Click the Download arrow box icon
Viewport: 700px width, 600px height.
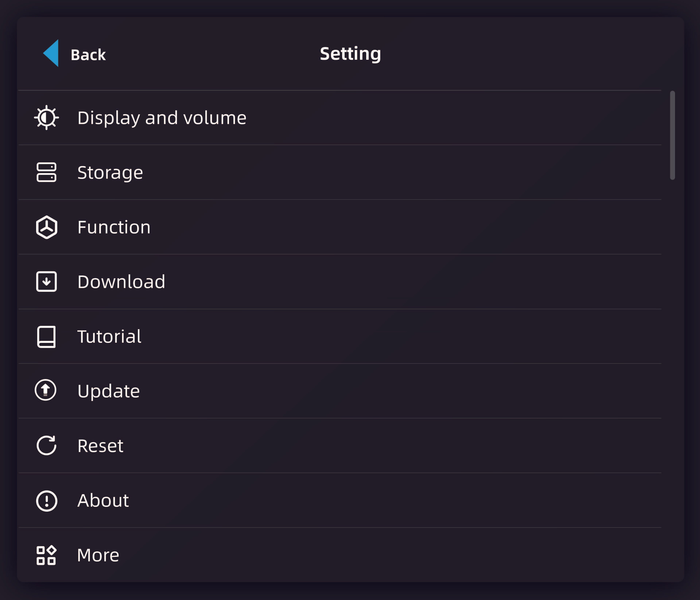coord(46,282)
